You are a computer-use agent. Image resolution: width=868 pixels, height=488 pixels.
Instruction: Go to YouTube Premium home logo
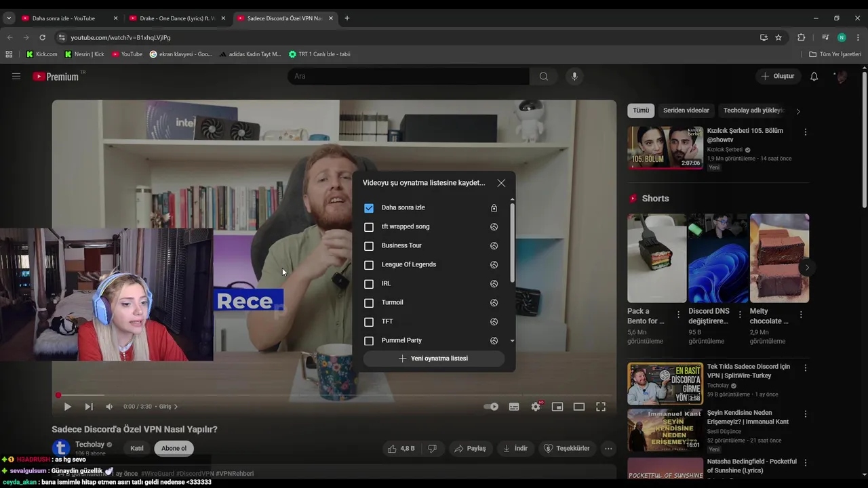(56, 77)
